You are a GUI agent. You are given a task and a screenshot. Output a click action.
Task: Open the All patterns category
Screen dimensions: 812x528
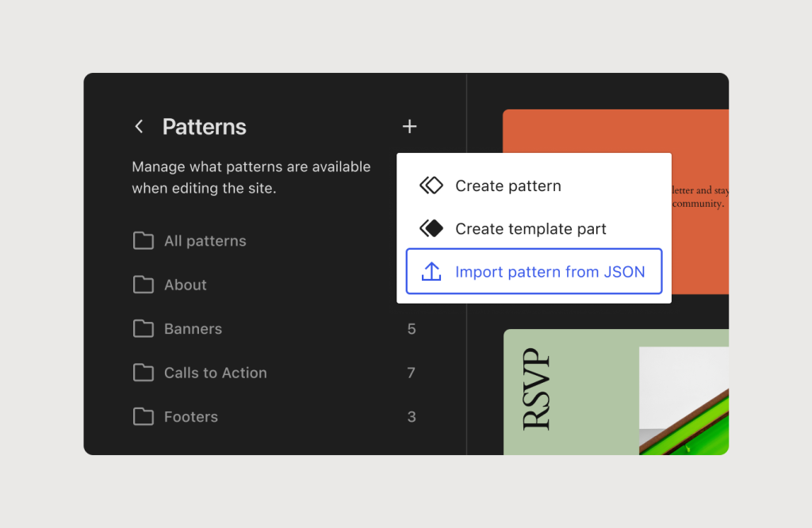pos(204,240)
